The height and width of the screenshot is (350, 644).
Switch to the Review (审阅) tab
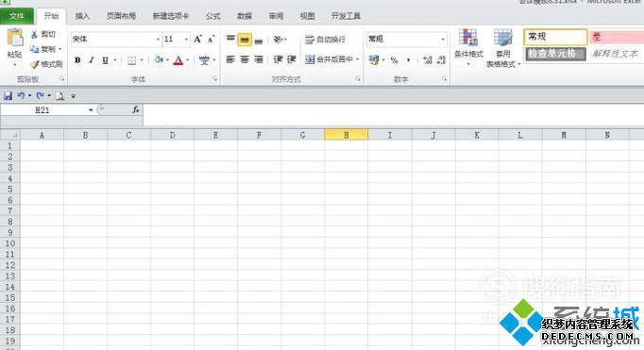pos(276,16)
